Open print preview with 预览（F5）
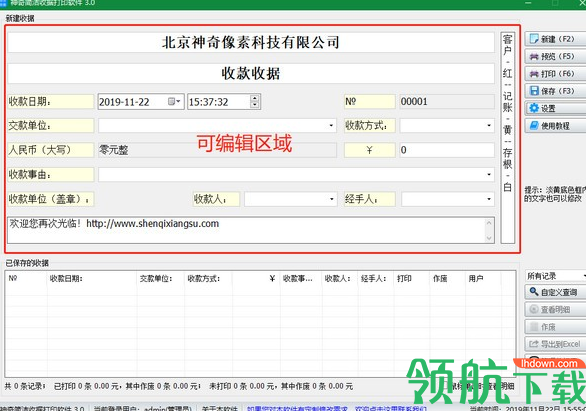Screen dimensions: 586x411 [555, 56]
